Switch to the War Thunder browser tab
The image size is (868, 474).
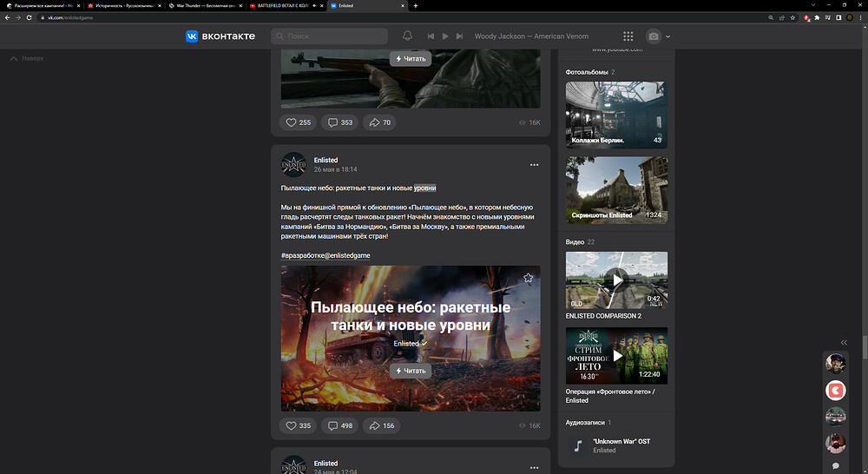click(206, 5)
